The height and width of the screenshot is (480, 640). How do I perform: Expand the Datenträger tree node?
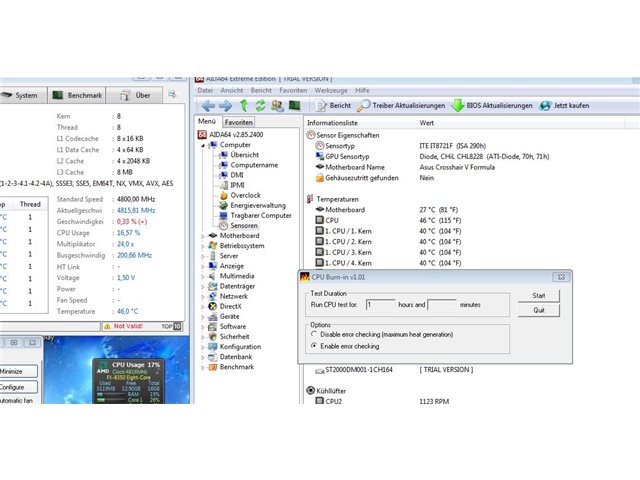tap(203, 287)
